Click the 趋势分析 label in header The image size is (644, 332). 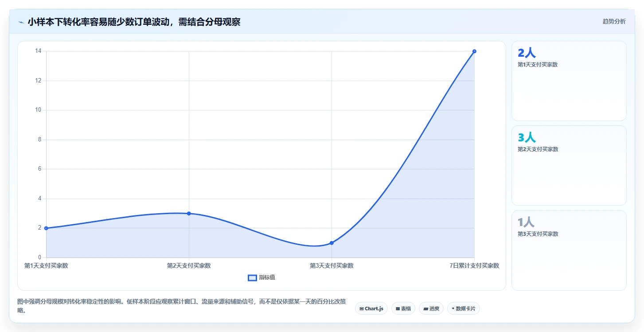(x=614, y=21)
